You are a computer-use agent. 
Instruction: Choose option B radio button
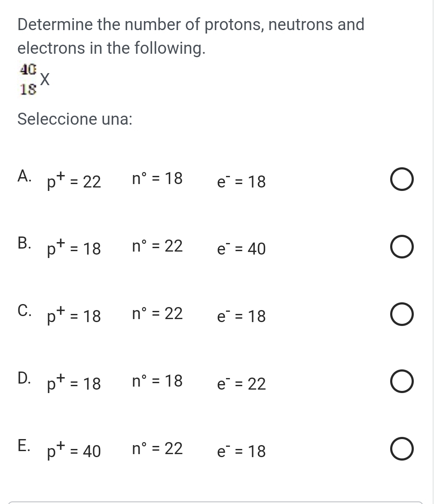[x=403, y=249]
